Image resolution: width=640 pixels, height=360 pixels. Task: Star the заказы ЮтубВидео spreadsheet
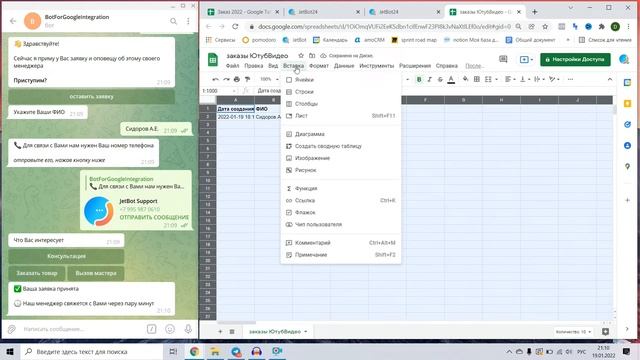301,56
